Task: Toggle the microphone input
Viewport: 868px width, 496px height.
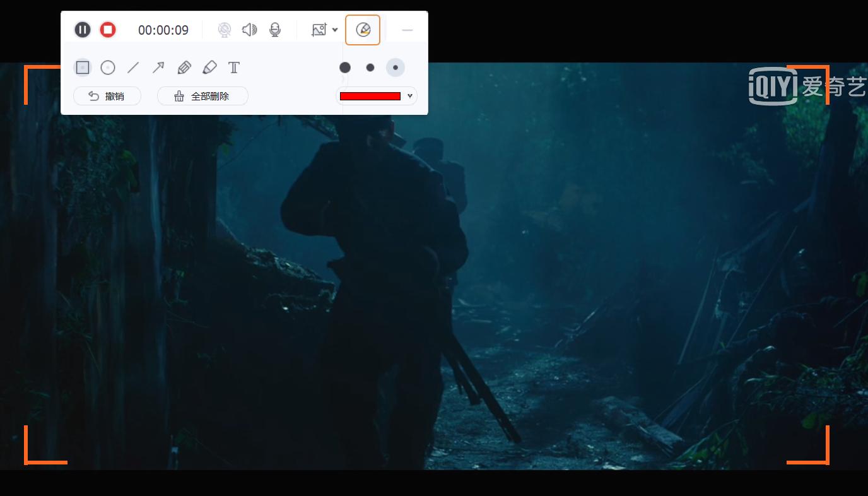Action: (x=275, y=30)
